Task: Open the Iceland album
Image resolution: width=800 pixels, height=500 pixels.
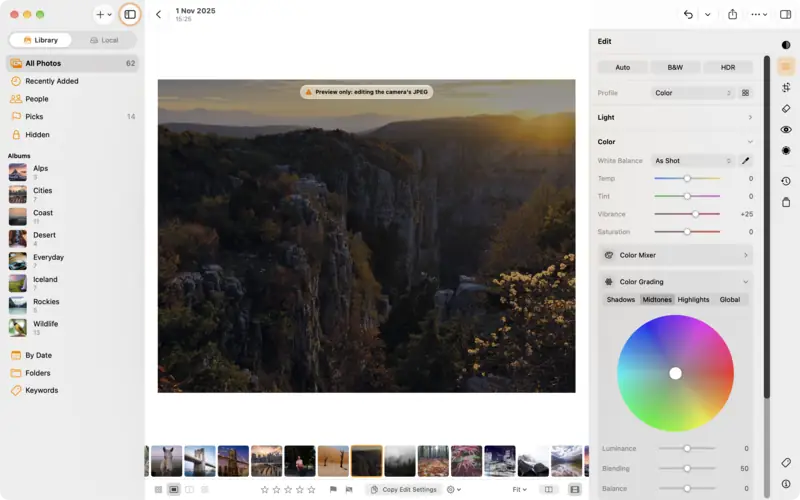Action: [72, 283]
